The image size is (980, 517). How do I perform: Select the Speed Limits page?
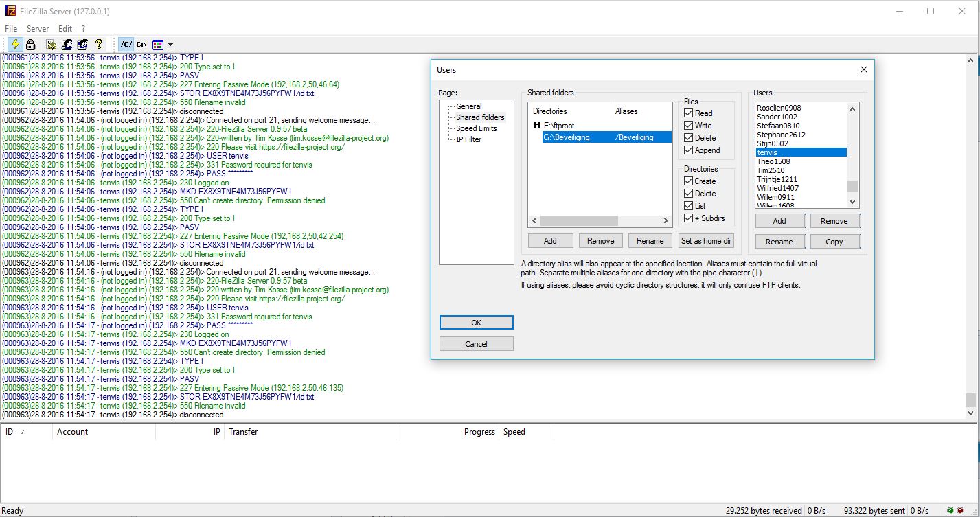[x=477, y=128]
